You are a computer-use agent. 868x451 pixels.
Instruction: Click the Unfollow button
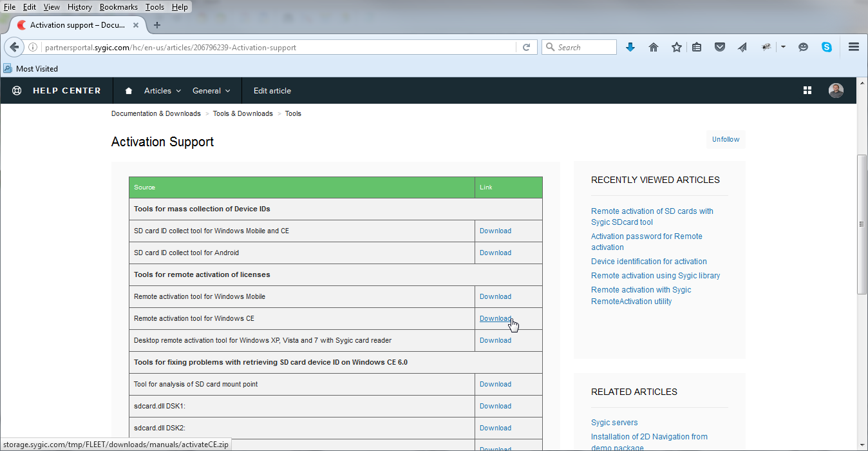726,139
